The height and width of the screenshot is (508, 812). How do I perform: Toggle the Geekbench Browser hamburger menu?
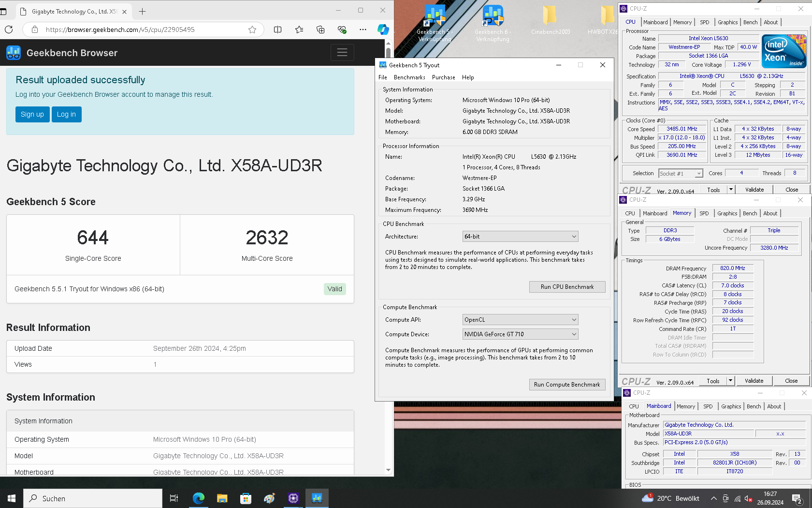pyautogui.click(x=342, y=52)
